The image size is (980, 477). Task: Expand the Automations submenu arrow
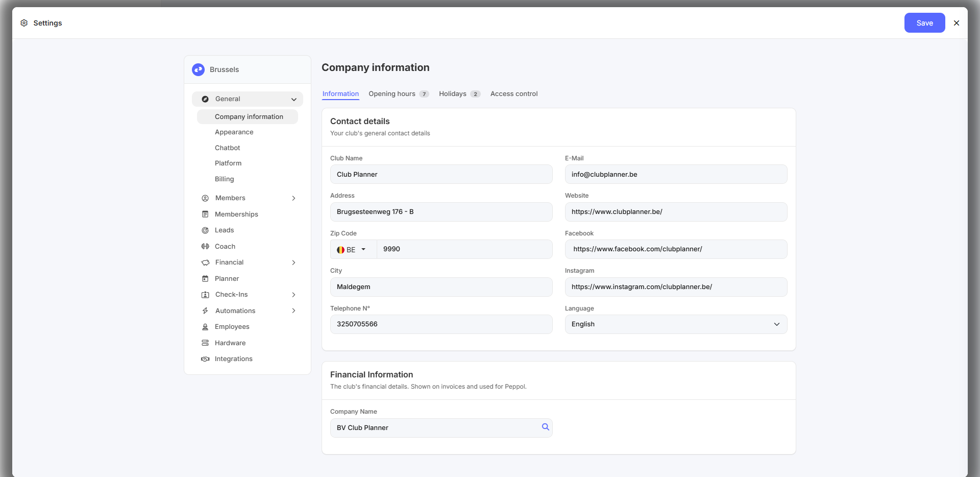293,311
